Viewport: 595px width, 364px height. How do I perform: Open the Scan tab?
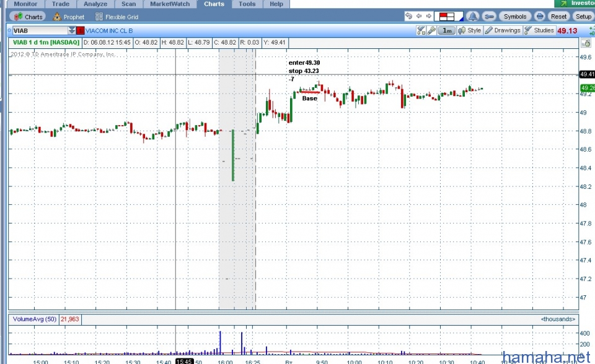click(x=129, y=4)
